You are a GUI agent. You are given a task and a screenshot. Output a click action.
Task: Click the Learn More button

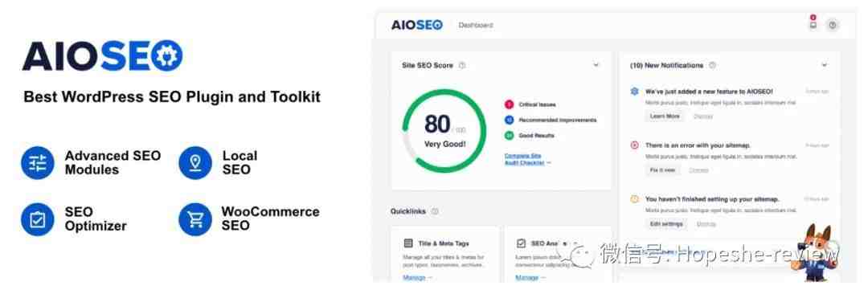click(665, 116)
